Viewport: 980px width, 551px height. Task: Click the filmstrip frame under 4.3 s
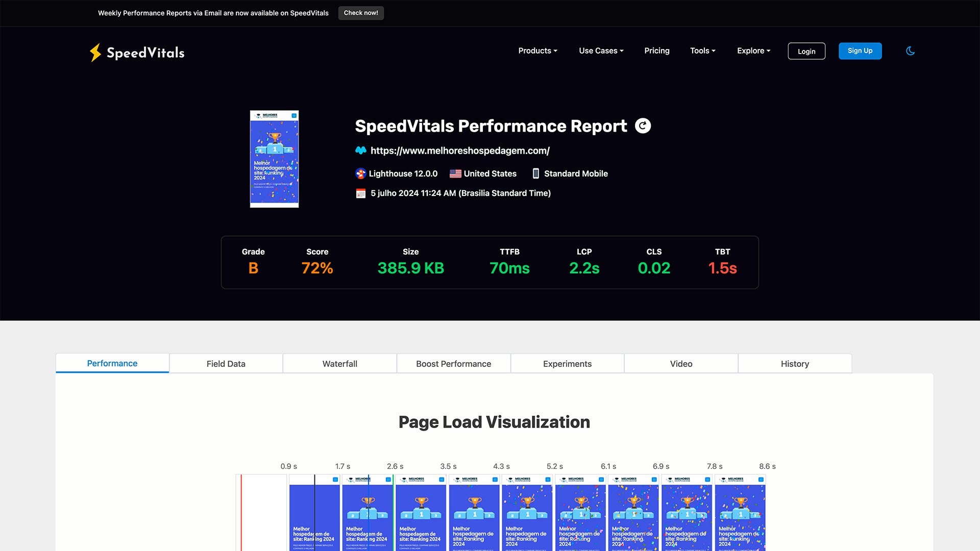click(527, 513)
